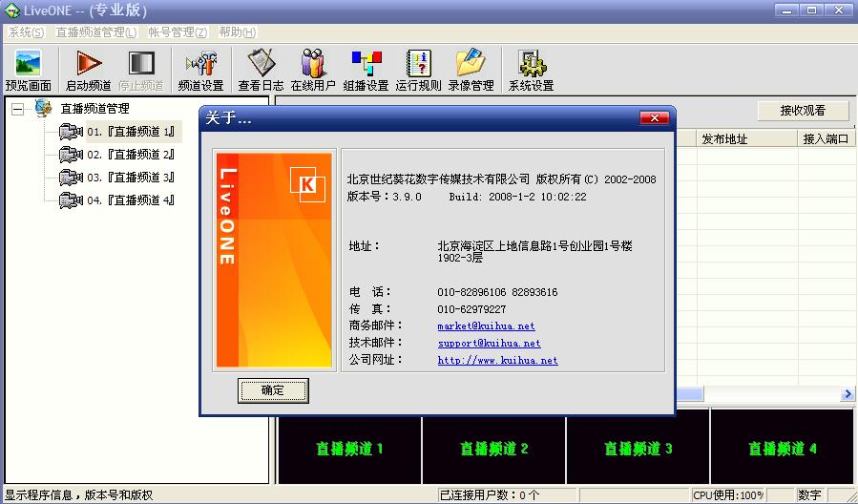Open 组播设置 multicast settings icon
858x504 pixels.
[x=366, y=63]
